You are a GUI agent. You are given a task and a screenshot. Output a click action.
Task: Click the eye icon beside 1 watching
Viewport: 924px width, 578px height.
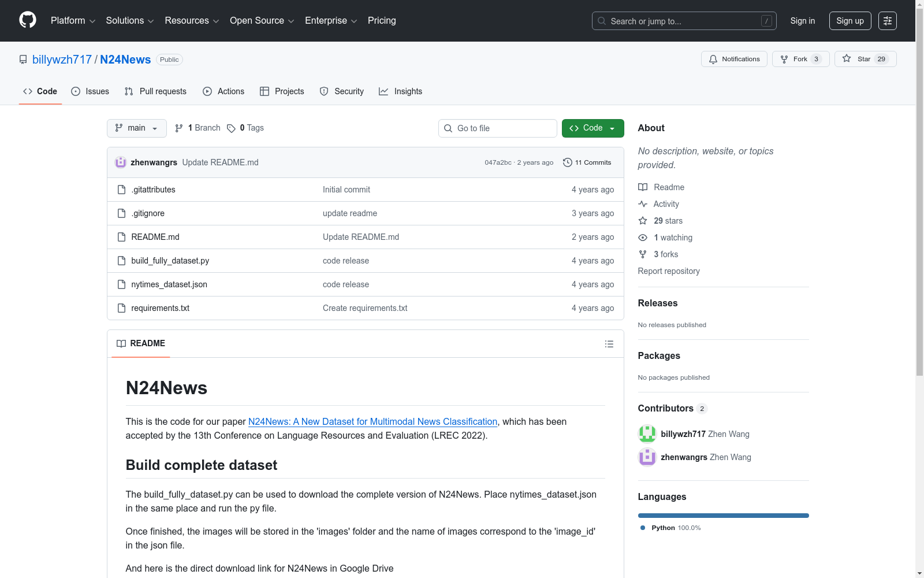coord(643,238)
